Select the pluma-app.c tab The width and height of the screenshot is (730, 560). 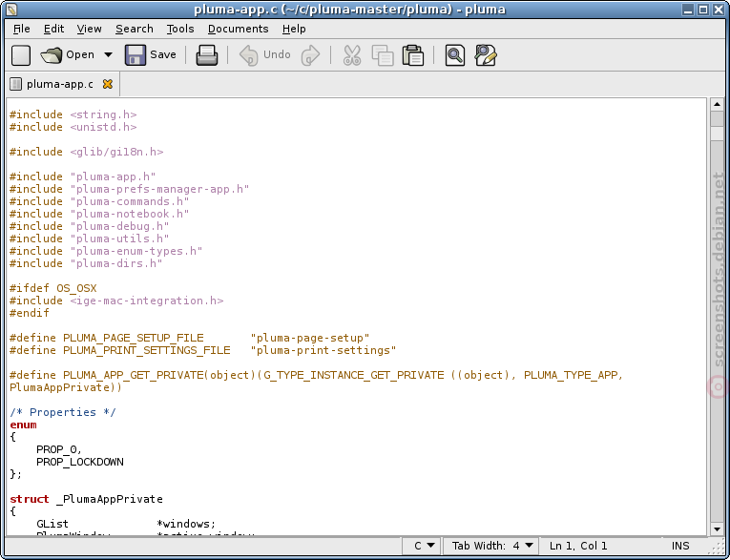[62, 84]
